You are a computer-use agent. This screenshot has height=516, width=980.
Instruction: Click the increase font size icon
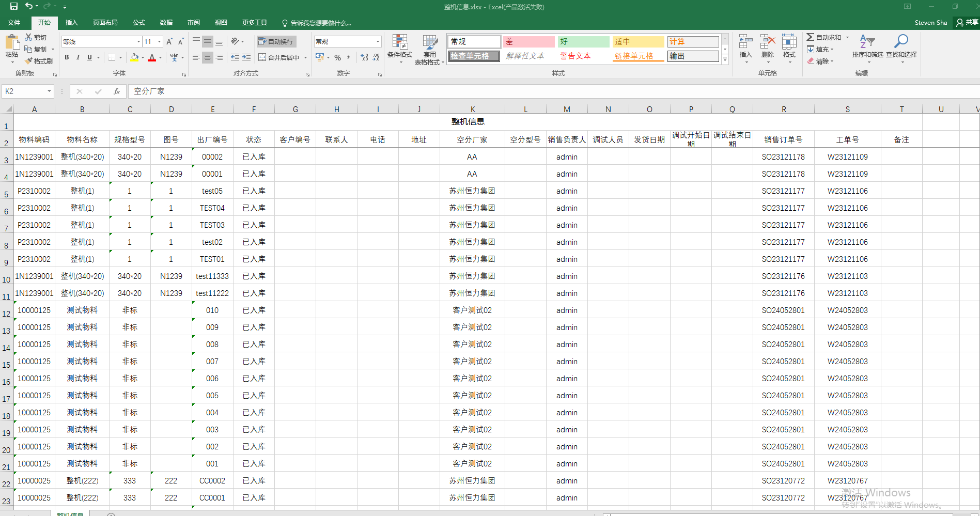point(169,41)
